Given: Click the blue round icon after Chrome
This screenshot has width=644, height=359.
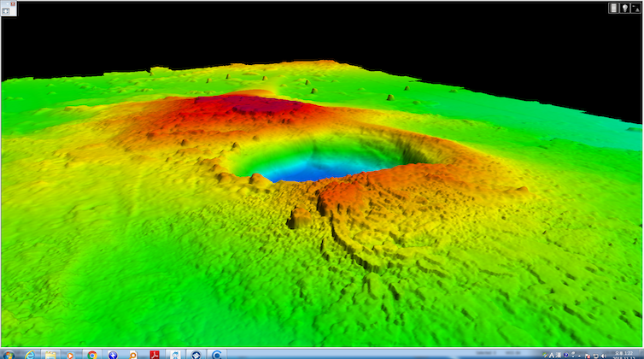Looking at the screenshot, I should (112, 353).
